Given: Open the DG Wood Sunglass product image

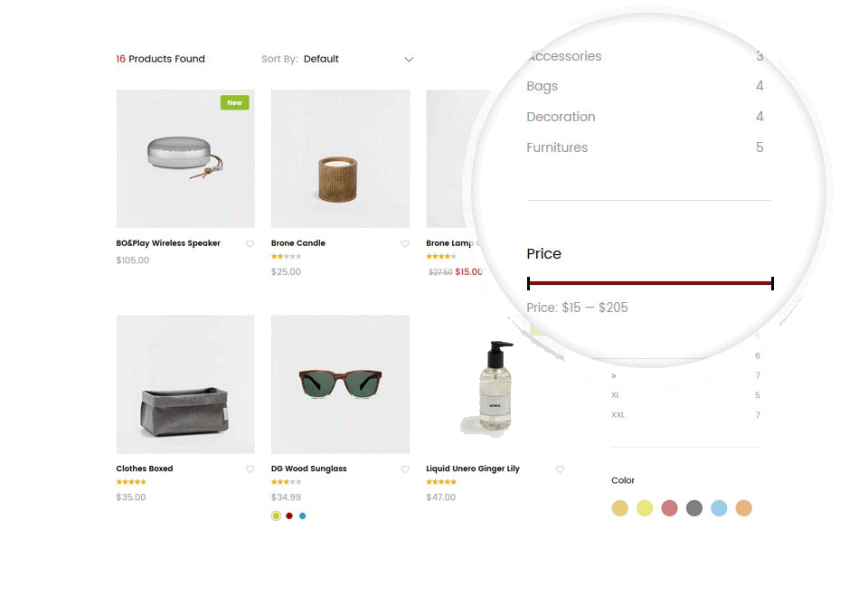Looking at the screenshot, I should [x=341, y=384].
